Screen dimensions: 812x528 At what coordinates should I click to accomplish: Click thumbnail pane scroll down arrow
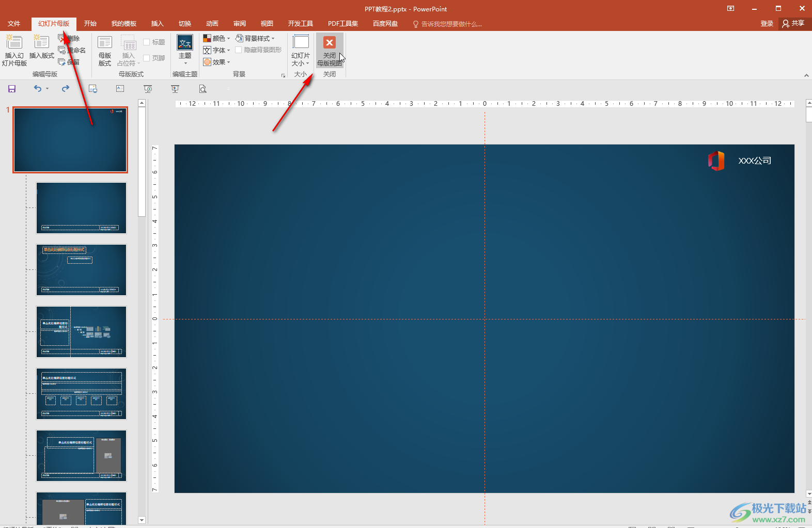point(142,520)
